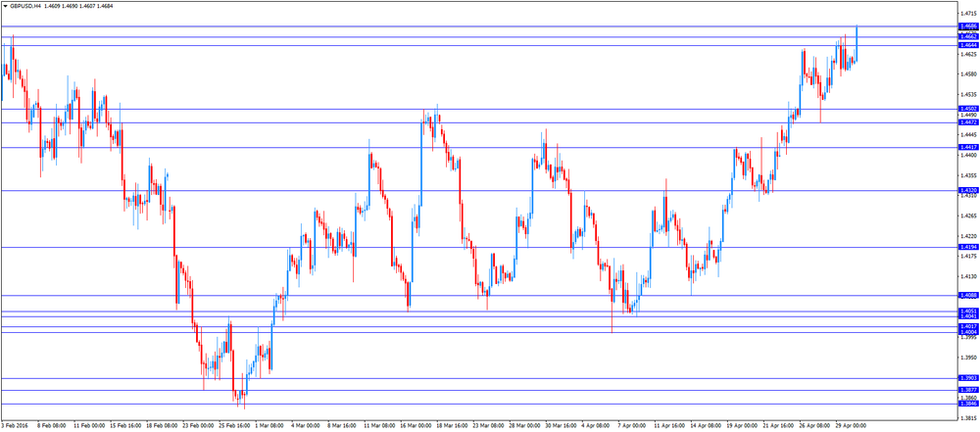980x432 pixels.
Task: Click the 1.4580 price scale value
Action: [969, 74]
